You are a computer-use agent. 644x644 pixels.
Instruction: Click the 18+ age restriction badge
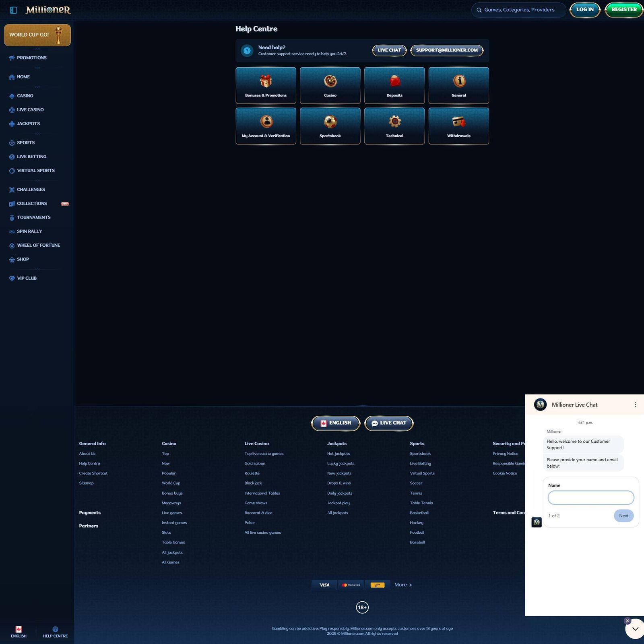(x=362, y=607)
